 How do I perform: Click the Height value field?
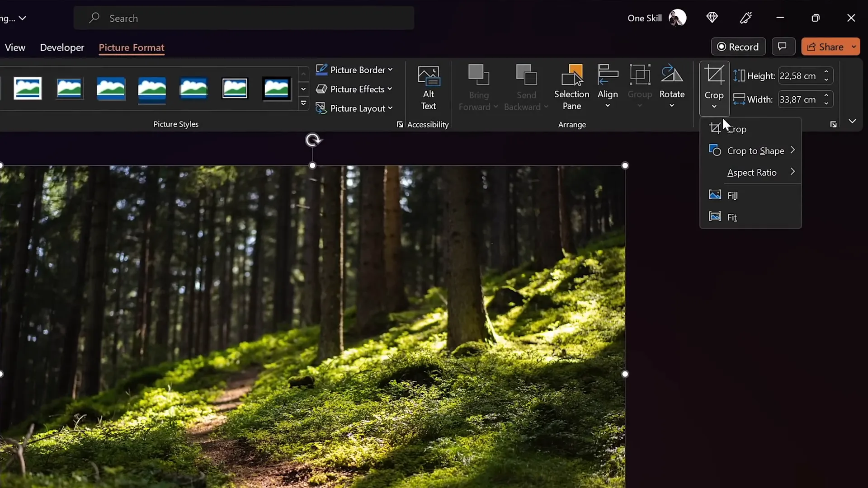point(799,76)
